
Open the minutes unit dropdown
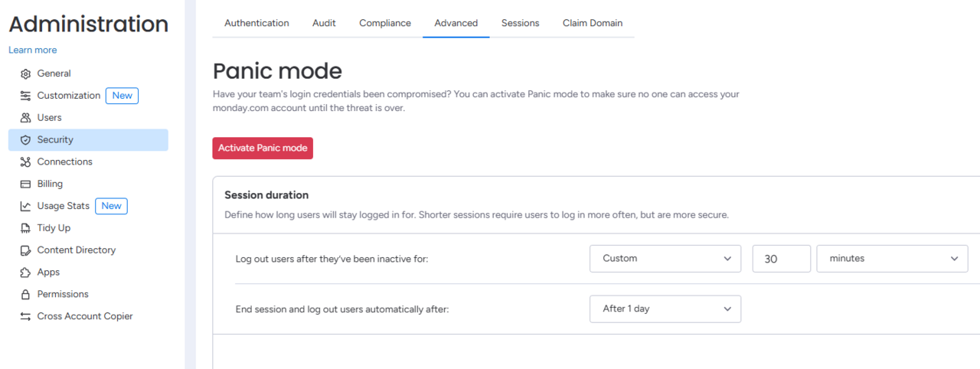pyautogui.click(x=892, y=259)
